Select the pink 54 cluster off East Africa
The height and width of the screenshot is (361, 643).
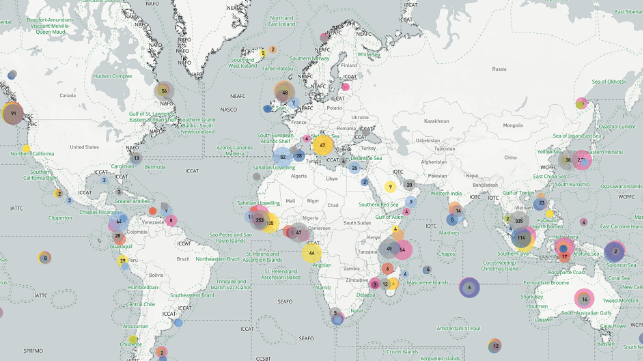point(402,249)
